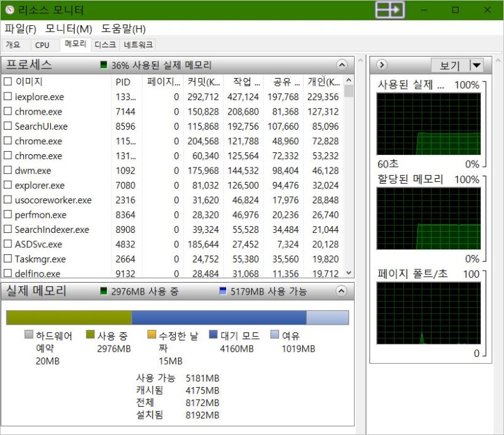504x435 pixels.
Task: Switch to the 디스크 tab
Action: (105, 45)
